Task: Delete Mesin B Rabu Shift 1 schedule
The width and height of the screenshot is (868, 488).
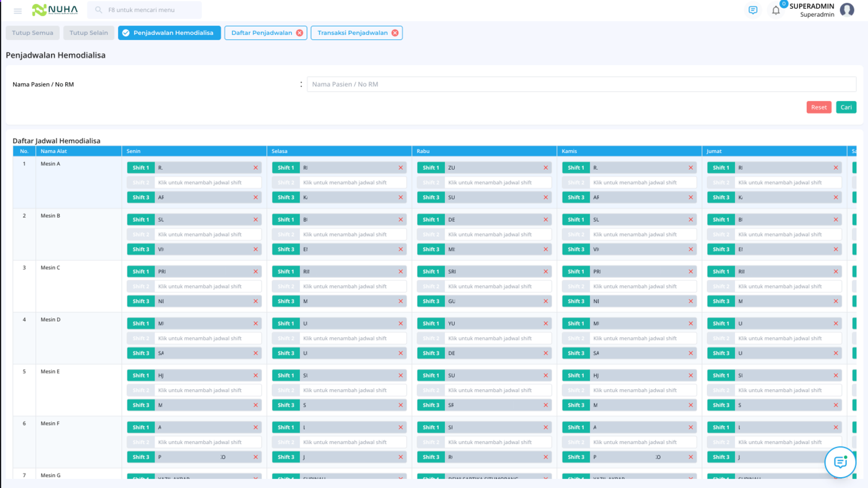Action: tap(546, 220)
